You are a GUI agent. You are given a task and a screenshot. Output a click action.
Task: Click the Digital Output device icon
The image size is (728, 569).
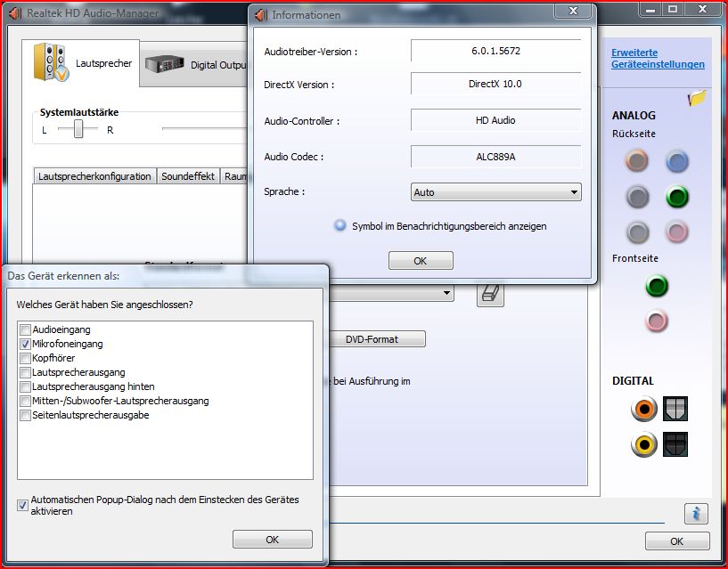(x=164, y=64)
